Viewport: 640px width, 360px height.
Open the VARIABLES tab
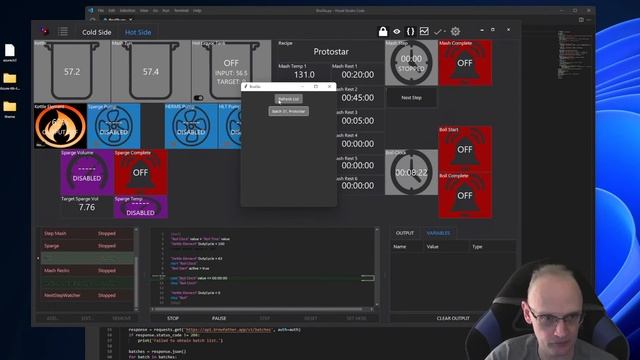438,233
